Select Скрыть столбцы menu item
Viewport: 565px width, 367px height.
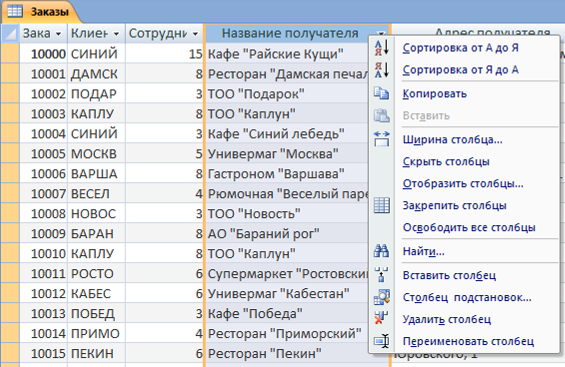tap(446, 161)
